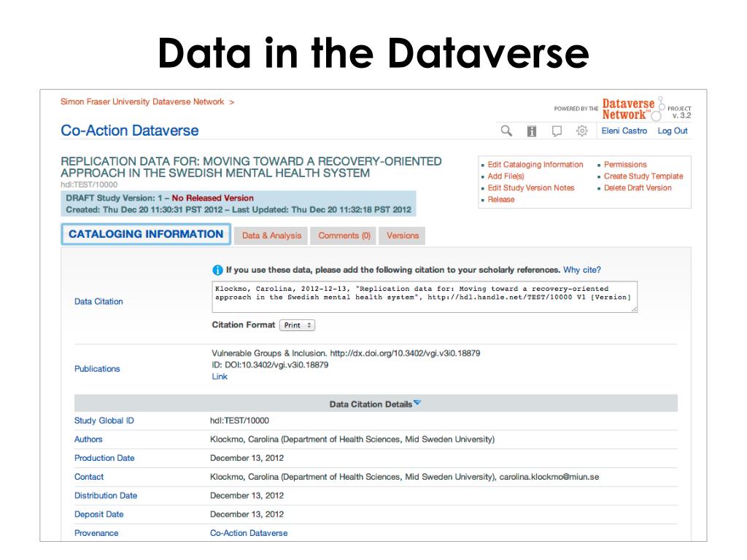Viewport: 747px width, 560px height.
Task: Open the Versions tab
Action: [403, 236]
